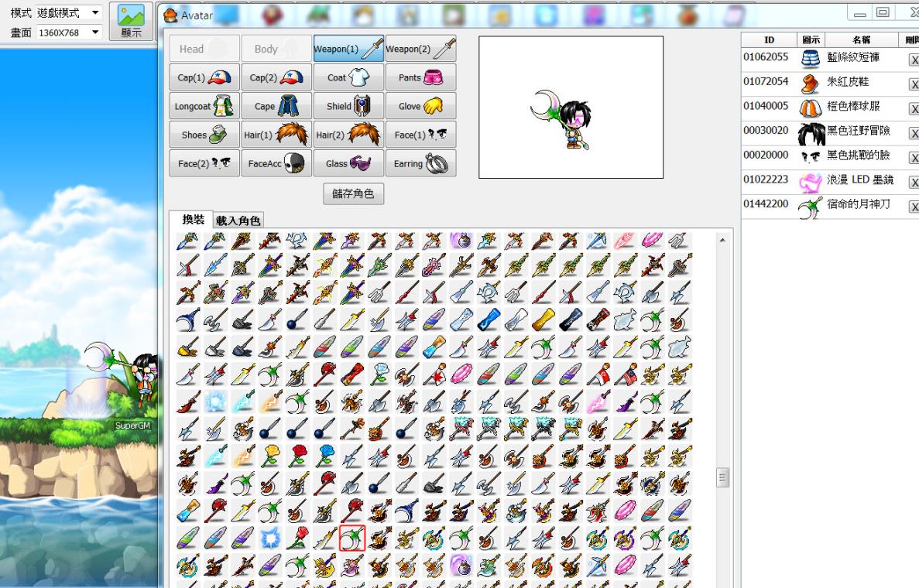Screen dimensions: 919x588
Task: Switch to the 載入角色 tab
Action: [238, 220]
